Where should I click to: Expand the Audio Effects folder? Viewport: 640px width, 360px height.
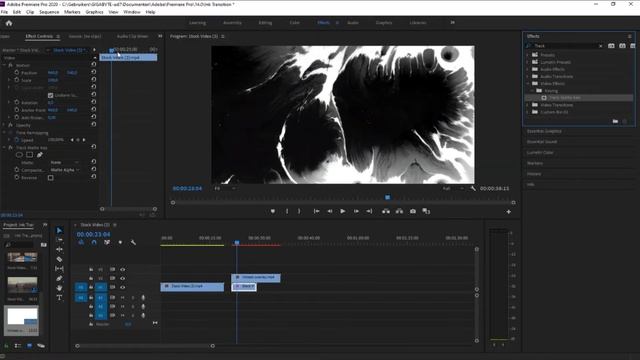528,69
